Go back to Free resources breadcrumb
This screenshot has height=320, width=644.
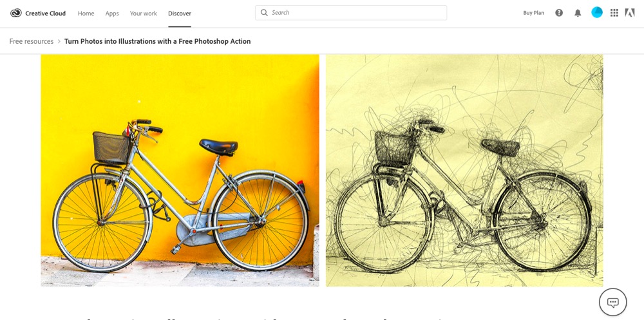(31, 41)
